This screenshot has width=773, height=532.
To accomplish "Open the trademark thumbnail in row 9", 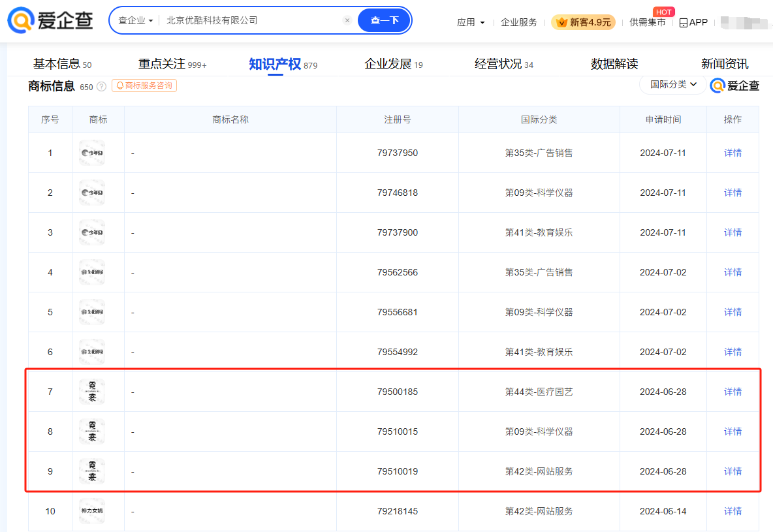I will [x=92, y=471].
